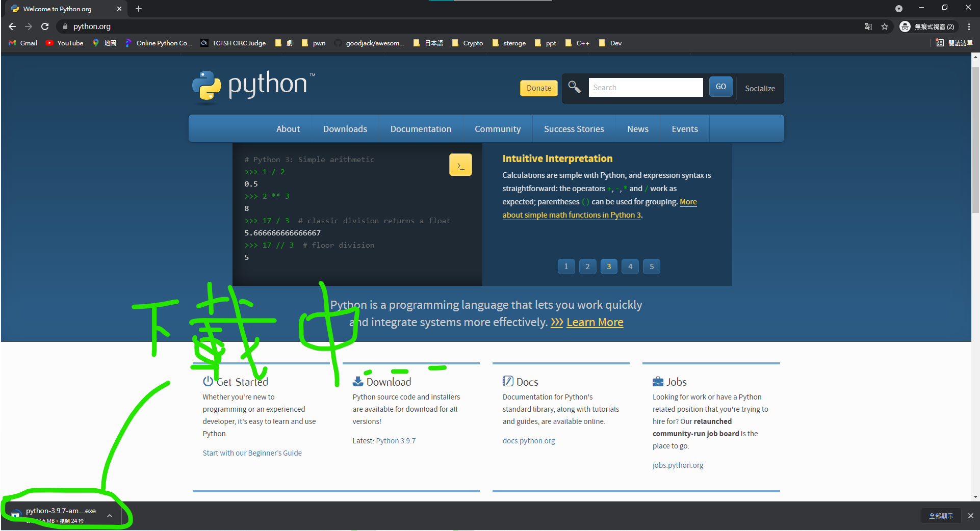Open the translate page icon

click(x=868, y=26)
